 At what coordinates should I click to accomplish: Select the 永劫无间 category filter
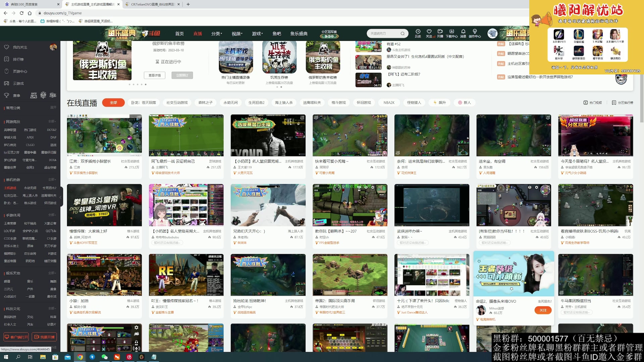230,103
